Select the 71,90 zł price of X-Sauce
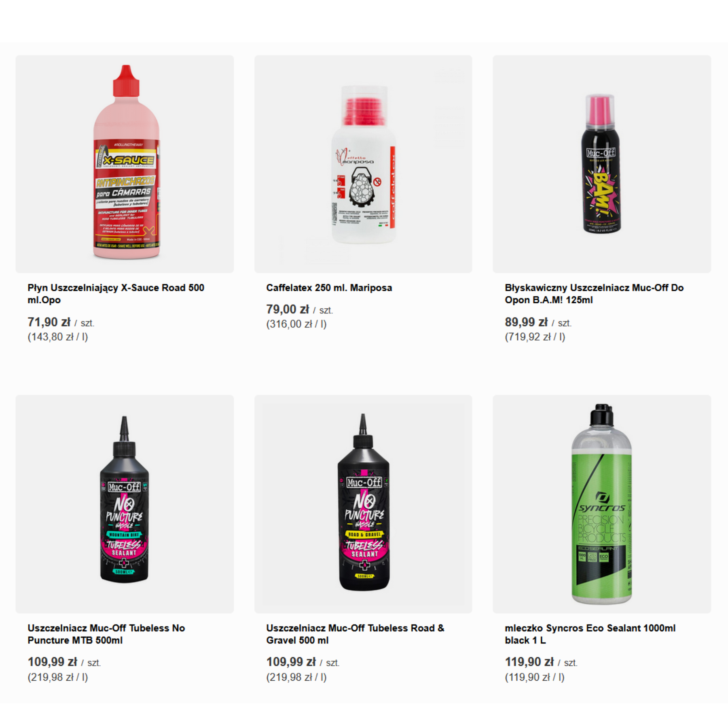Image resolution: width=728 pixels, height=728 pixels. point(49,322)
